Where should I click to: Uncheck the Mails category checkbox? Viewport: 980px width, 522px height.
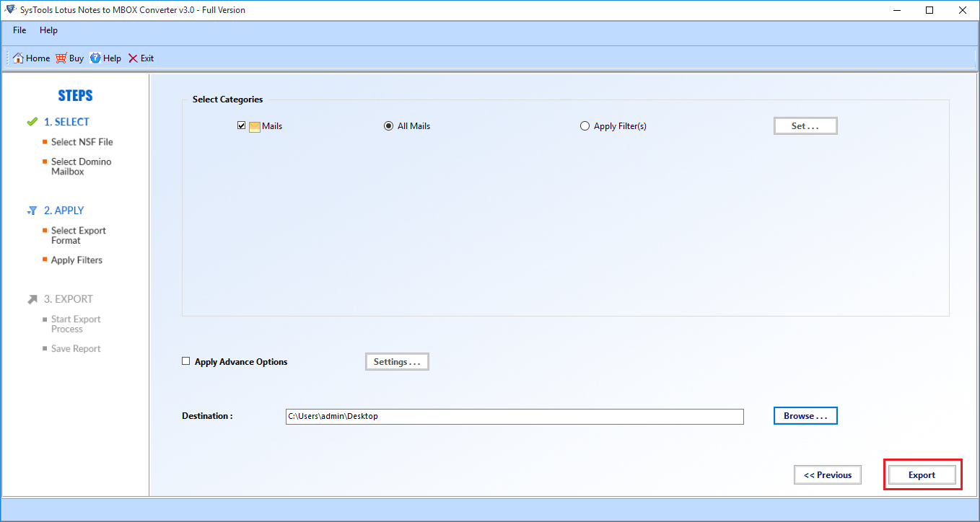[x=242, y=125]
